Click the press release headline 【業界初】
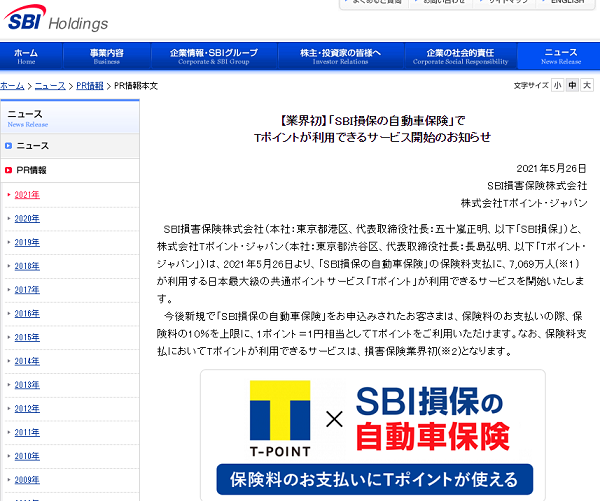600x501 pixels. [x=372, y=129]
